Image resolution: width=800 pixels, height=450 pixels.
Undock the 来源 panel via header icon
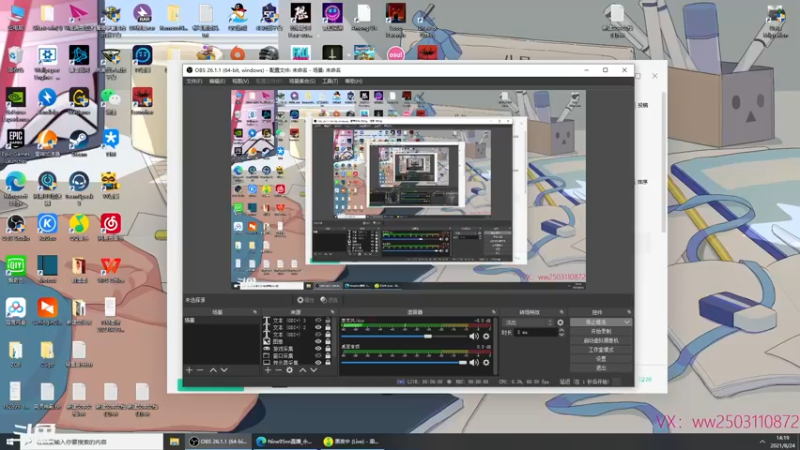(332, 312)
